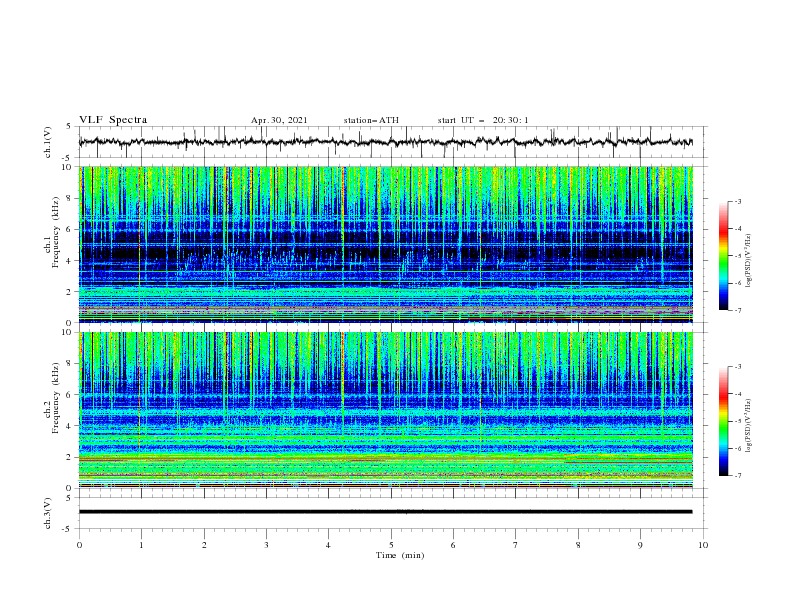Click the 'VLF Spectra' title text
792x612 pixels.
tap(113, 120)
